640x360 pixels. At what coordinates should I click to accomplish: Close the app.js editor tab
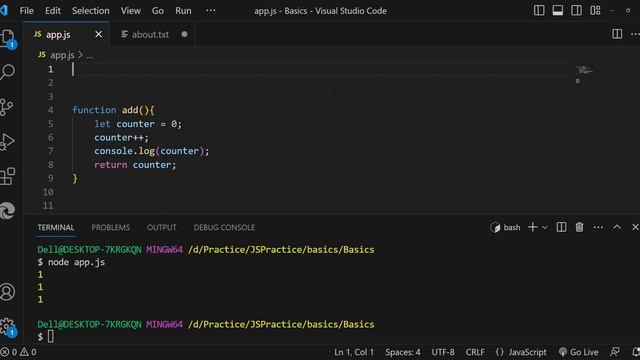[98, 35]
